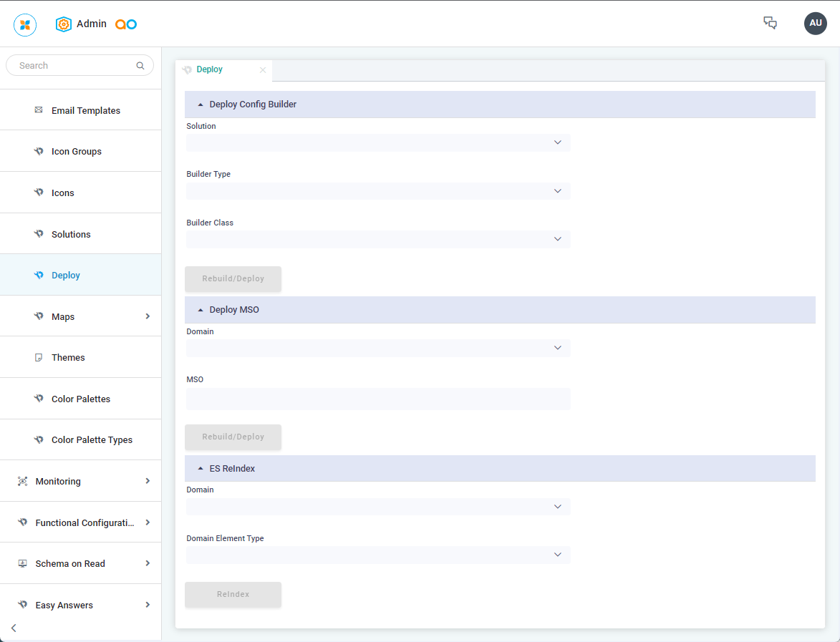The image size is (840, 642).
Task: Open the AU user avatar menu
Action: pyautogui.click(x=815, y=23)
